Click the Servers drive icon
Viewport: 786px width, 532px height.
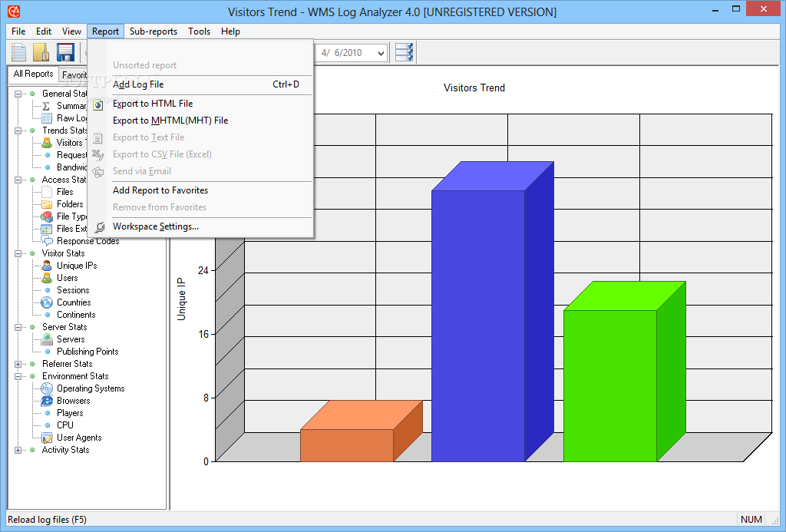tap(47, 339)
